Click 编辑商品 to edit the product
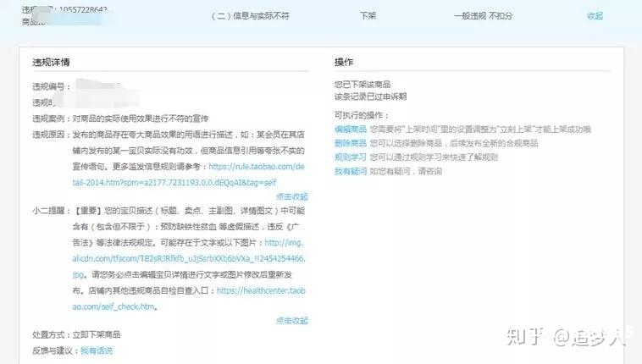The width and height of the screenshot is (642, 364). (x=351, y=130)
